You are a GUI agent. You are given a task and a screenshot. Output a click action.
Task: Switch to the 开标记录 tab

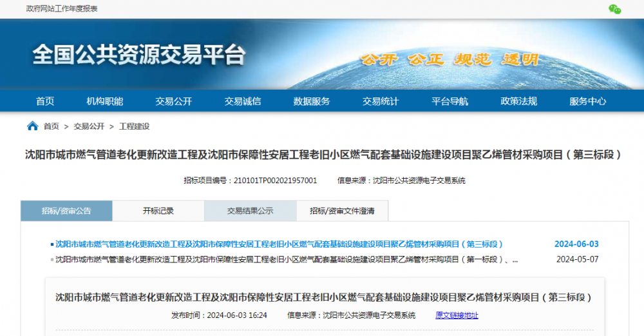[158, 211]
